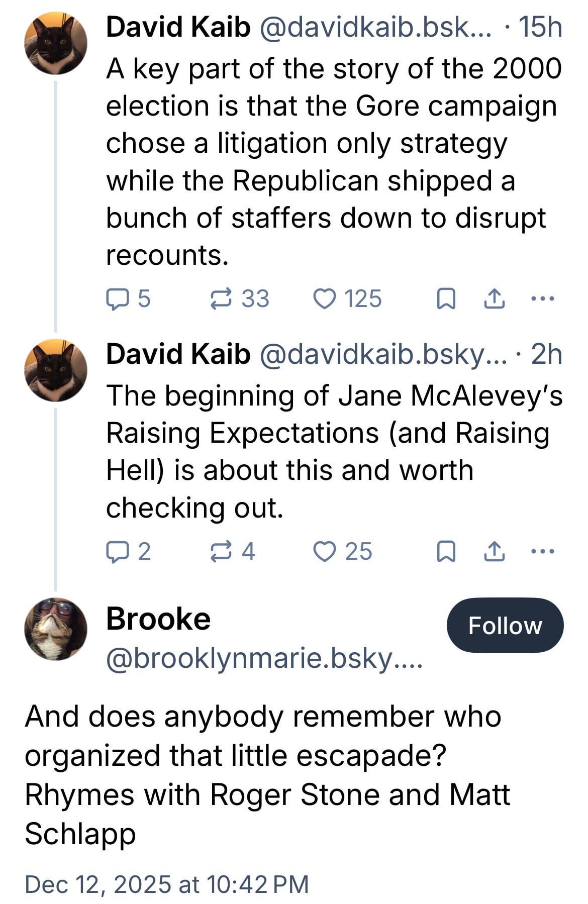This screenshot has width=588, height=904.
Task: Bookmark the Gore campaign post
Action: pyautogui.click(x=446, y=299)
